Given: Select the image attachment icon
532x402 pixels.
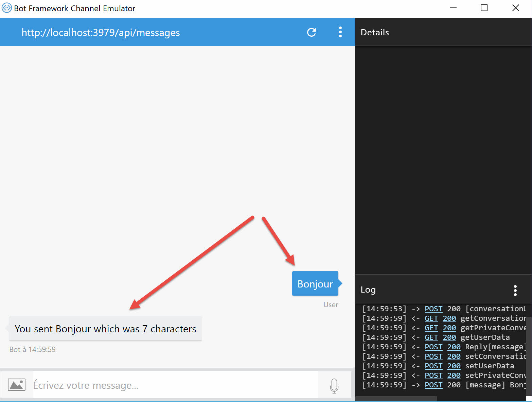Looking at the screenshot, I should tap(17, 384).
